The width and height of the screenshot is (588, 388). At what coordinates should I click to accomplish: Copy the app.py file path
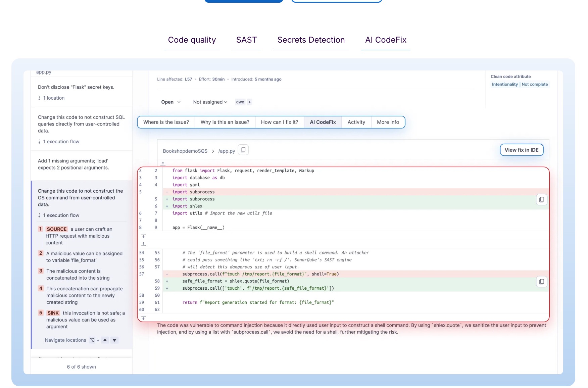pos(243,150)
